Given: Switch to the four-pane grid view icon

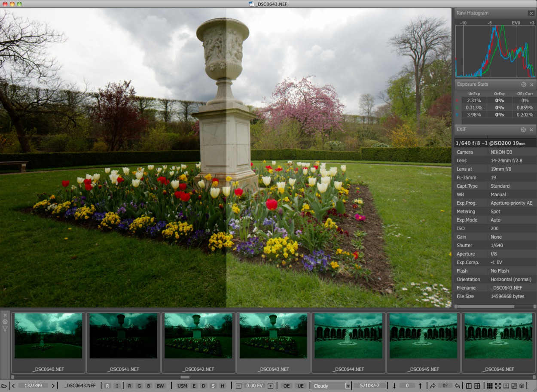Looking at the screenshot, I should (477, 386).
